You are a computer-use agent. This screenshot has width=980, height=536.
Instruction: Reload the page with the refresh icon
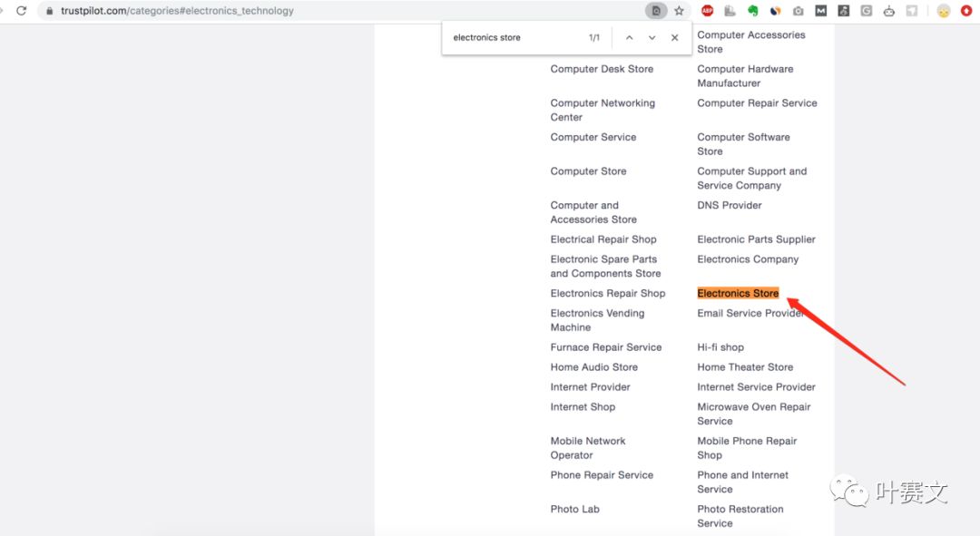pyautogui.click(x=21, y=11)
